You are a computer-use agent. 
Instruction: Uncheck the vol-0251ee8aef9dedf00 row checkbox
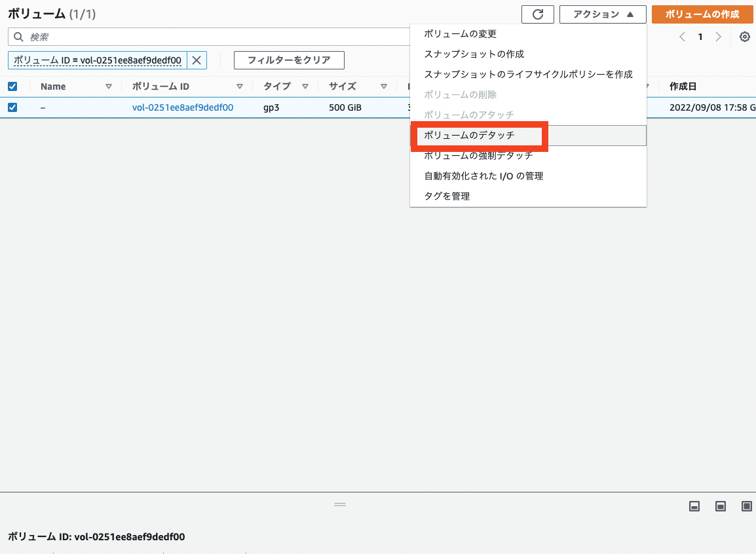click(12, 107)
